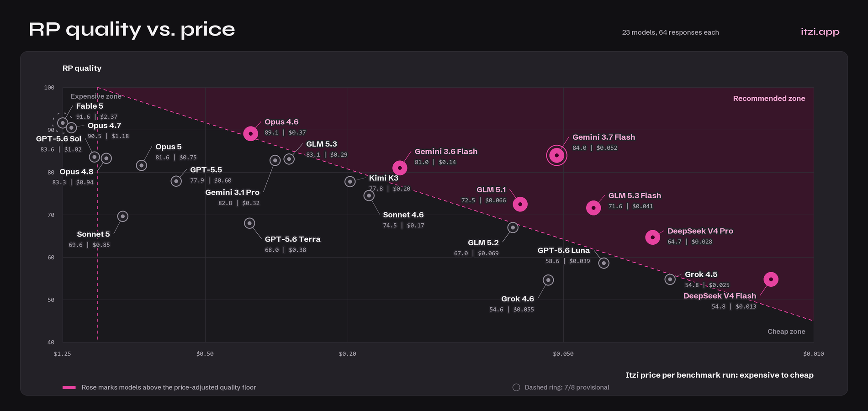Viewport: 868px width, 411px height.
Task: Click the Opus 4.6 rose data point
Action: [250, 133]
